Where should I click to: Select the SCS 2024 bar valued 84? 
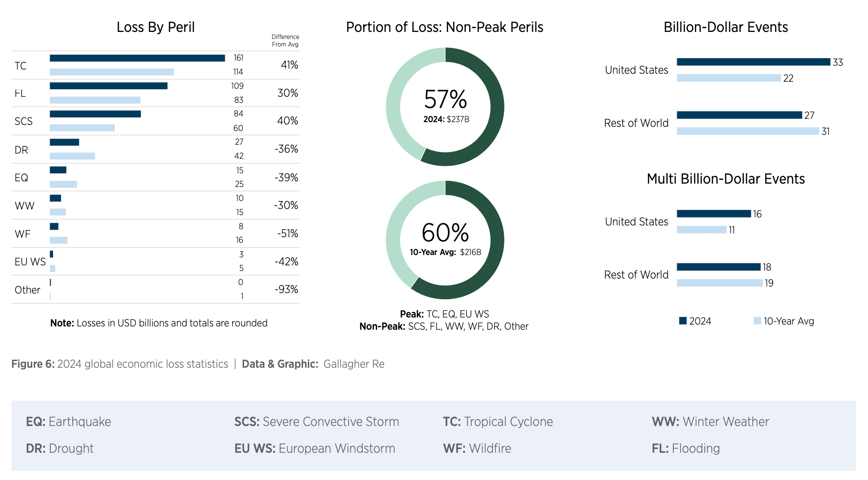(x=95, y=114)
